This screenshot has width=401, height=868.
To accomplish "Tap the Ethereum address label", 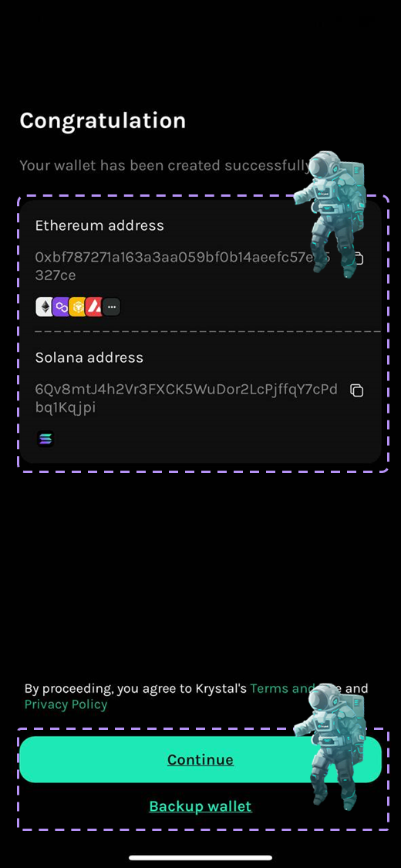I will (x=99, y=225).
